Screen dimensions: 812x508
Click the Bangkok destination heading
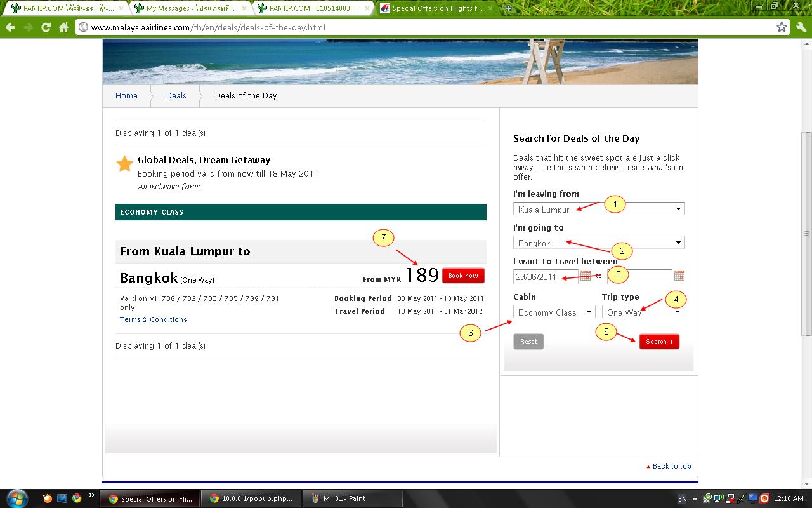[149, 278]
